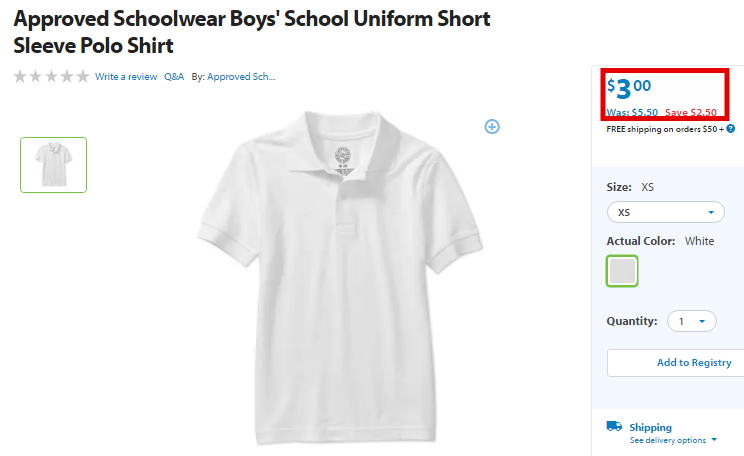Screen dimensions: 744x456
Task: Select the White color swatch
Action: [622, 271]
